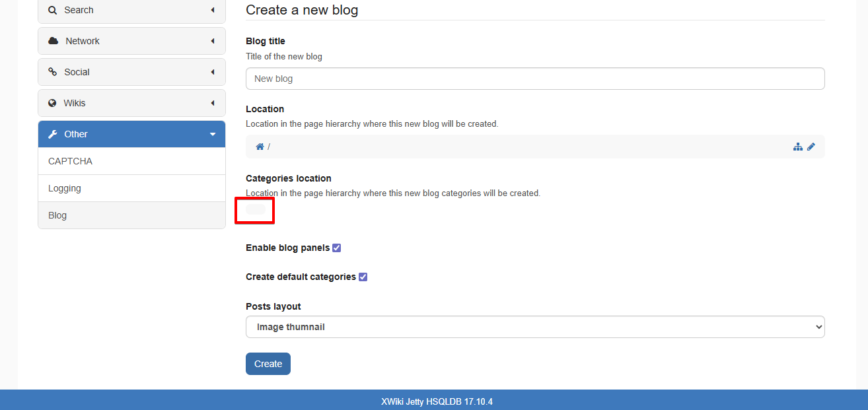This screenshot has width=868, height=410.
Task: Toggle the Create default categories checkbox
Action: coord(363,277)
